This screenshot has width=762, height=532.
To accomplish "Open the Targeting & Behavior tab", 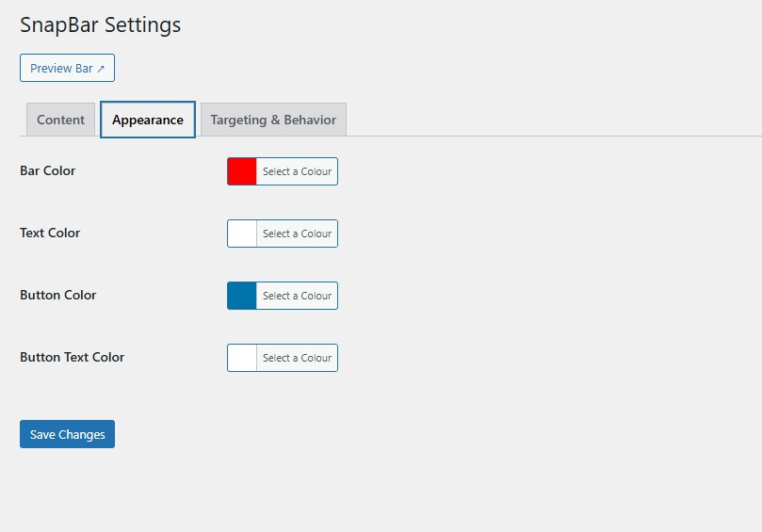I will tap(273, 120).
